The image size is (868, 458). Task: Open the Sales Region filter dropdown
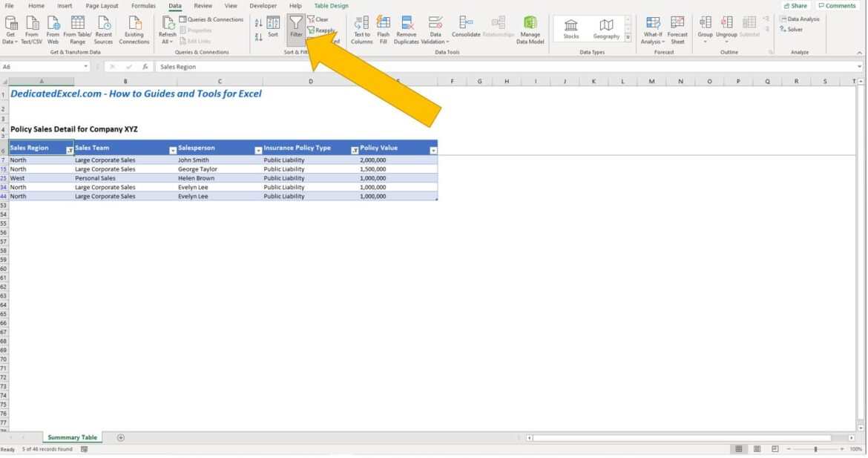coord(70,149)
